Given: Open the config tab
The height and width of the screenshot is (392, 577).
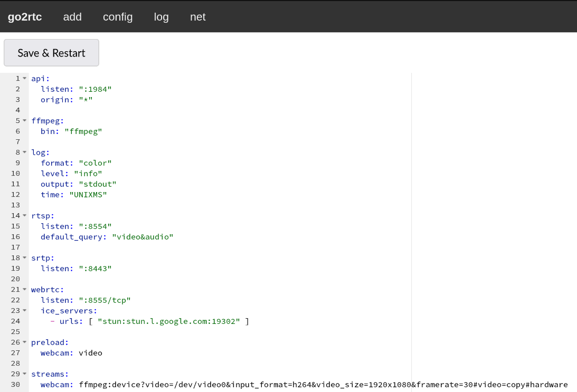Looking at the screenshot, I should pos(117,16).
